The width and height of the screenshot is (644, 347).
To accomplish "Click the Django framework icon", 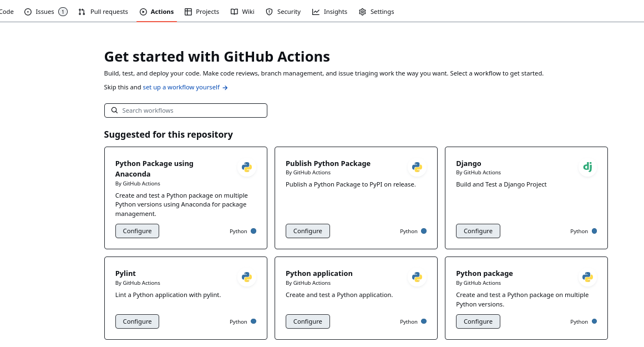I will 587,167.
